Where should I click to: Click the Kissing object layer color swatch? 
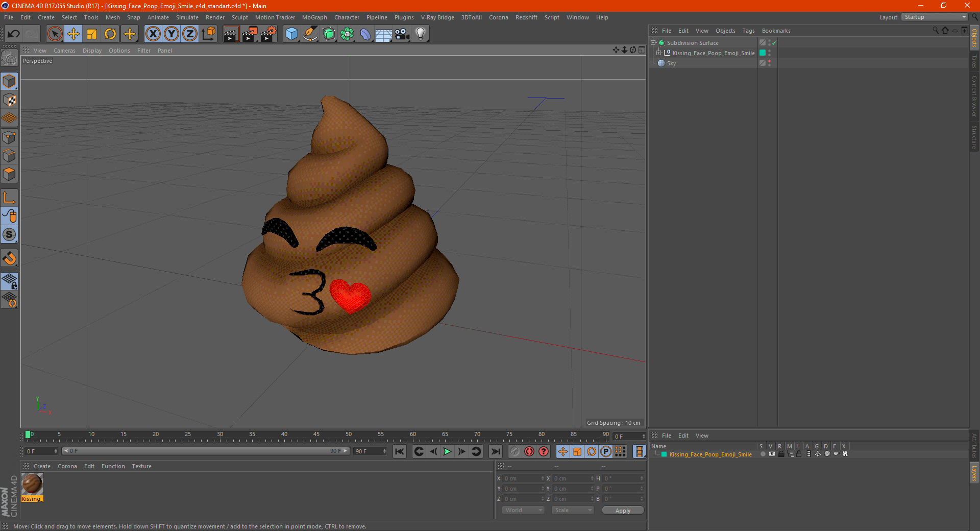pos(763,53)
